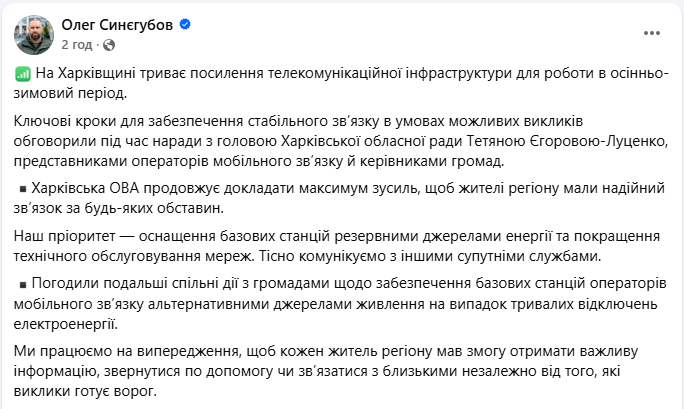This screenshot has height=409, width=684.
Task: Click the paragraph starting 'Ключові кроки'
Action: tap(300, 142)
